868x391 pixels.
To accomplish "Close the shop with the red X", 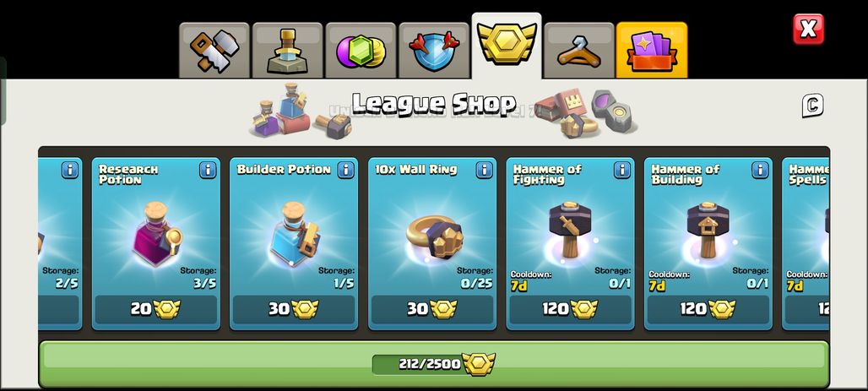I will (808, 30).
